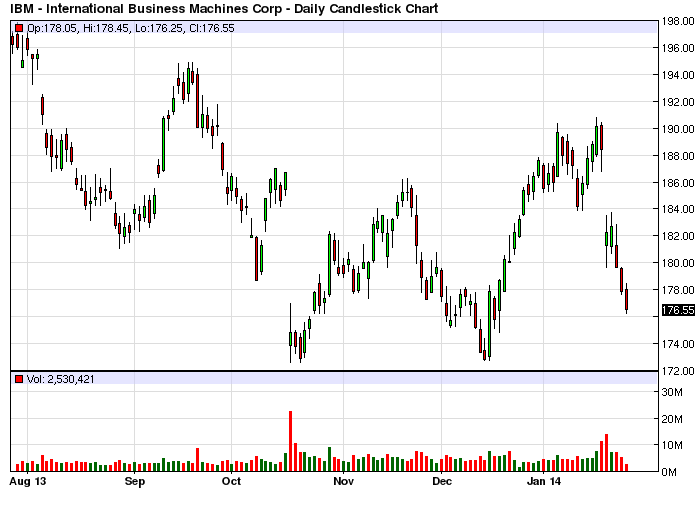This screenshot has height=512, width=700.
Task: Click the last red candlestick at 176.55
Action: pyautogui.click(x=627, y=300)
